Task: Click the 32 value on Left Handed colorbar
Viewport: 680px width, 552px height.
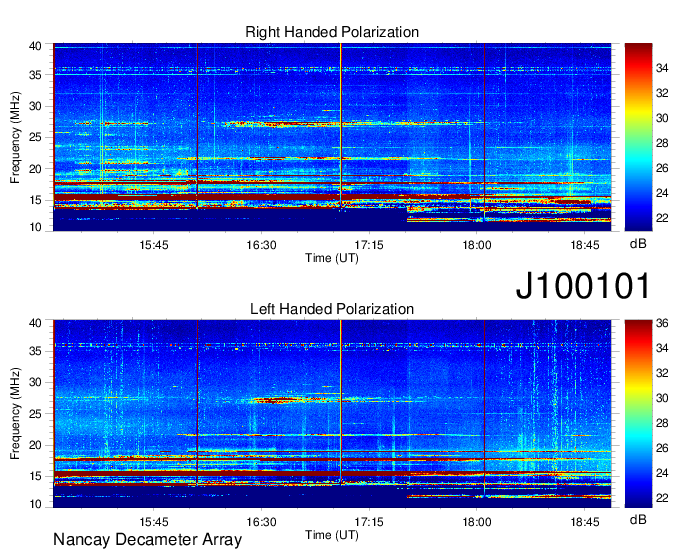Action: coord(662,373)
